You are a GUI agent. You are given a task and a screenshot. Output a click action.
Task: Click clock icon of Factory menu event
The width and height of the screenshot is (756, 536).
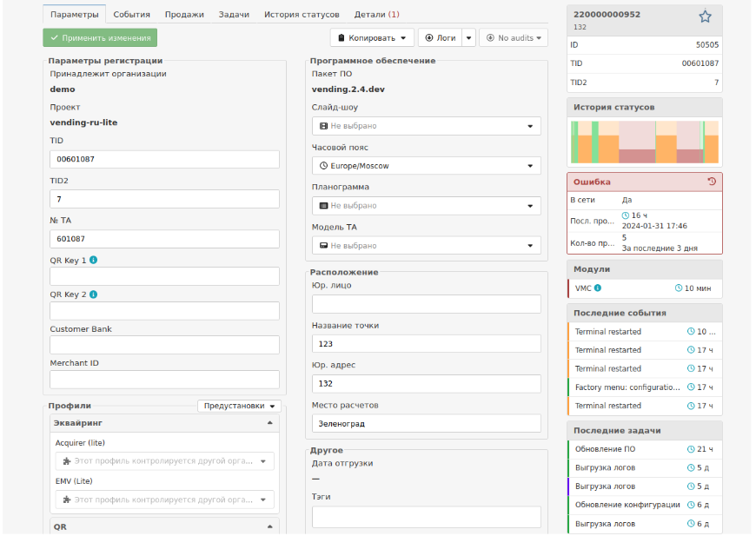[691, 387]
